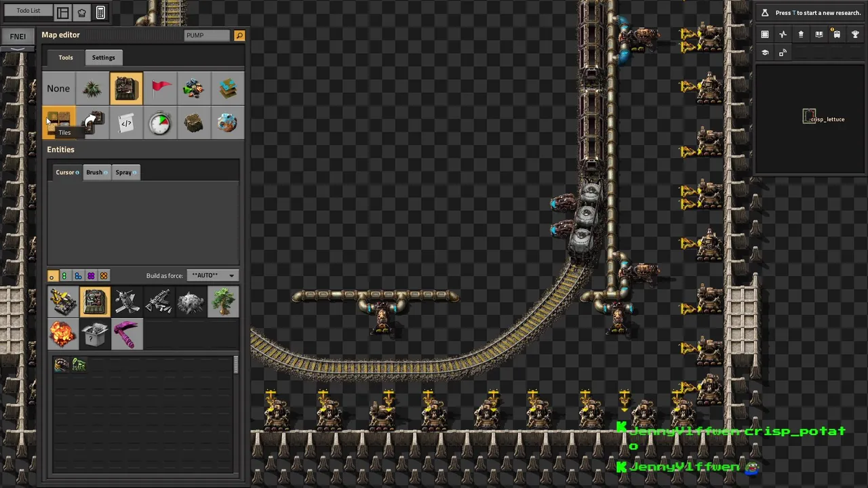This screenshot has width=868, height=488.
Task: Click the chef hat icon
Action: tap(81, 12)
